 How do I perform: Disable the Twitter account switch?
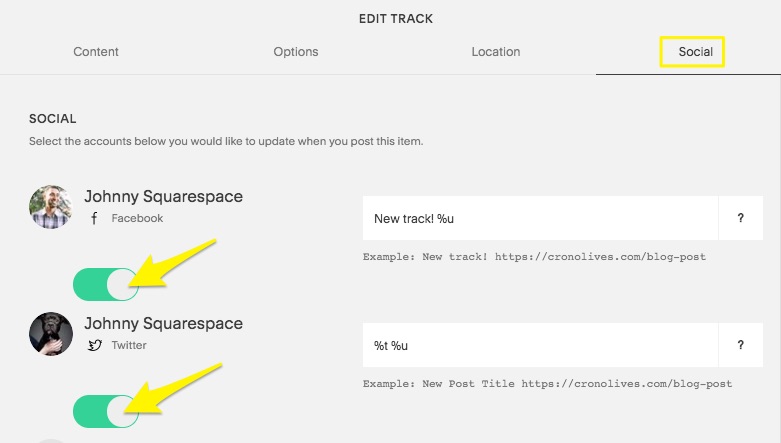[x=105, y=411]
